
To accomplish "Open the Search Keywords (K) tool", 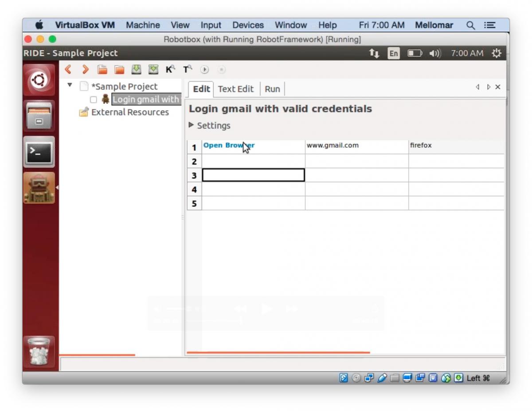I will [x=170, y=70].
